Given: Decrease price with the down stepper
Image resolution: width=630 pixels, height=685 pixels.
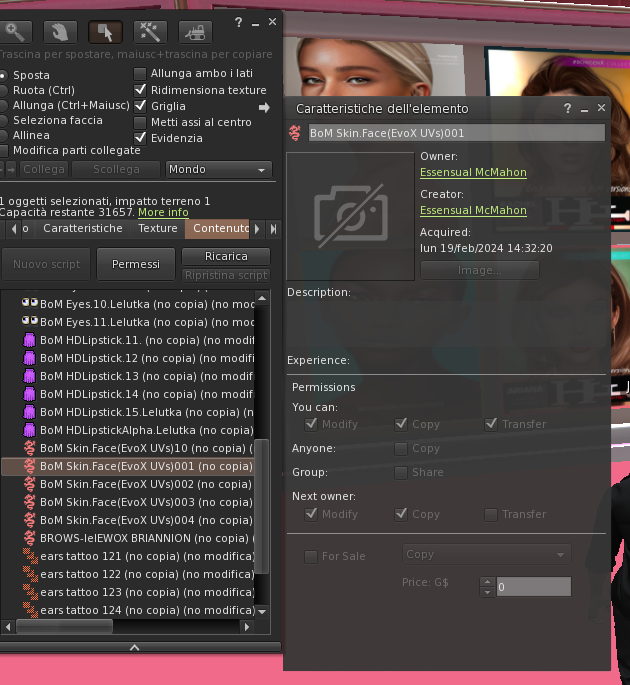Looking at the screenshot, I should click(x=487, y=592).
